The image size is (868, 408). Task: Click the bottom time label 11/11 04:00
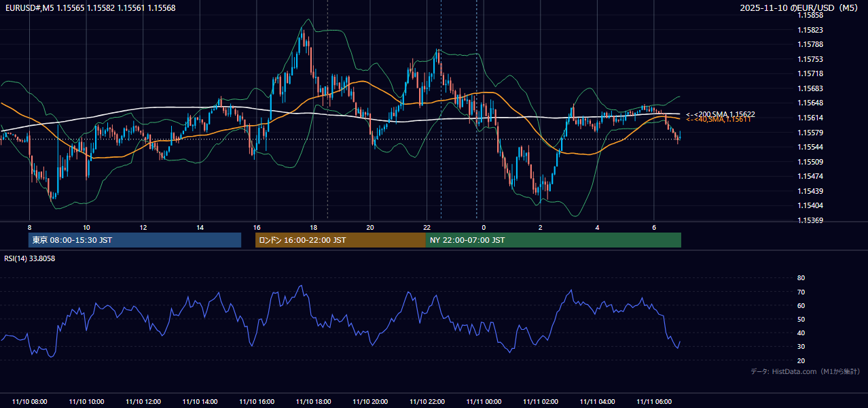click(597, 402)
